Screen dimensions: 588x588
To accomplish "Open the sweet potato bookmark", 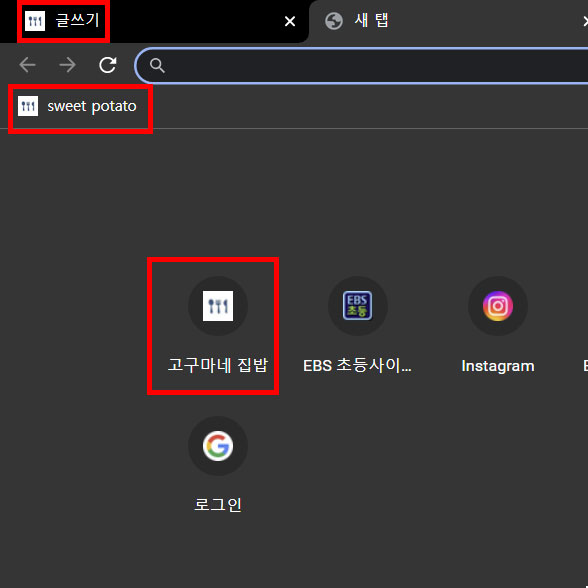I will tap(77, 106).
